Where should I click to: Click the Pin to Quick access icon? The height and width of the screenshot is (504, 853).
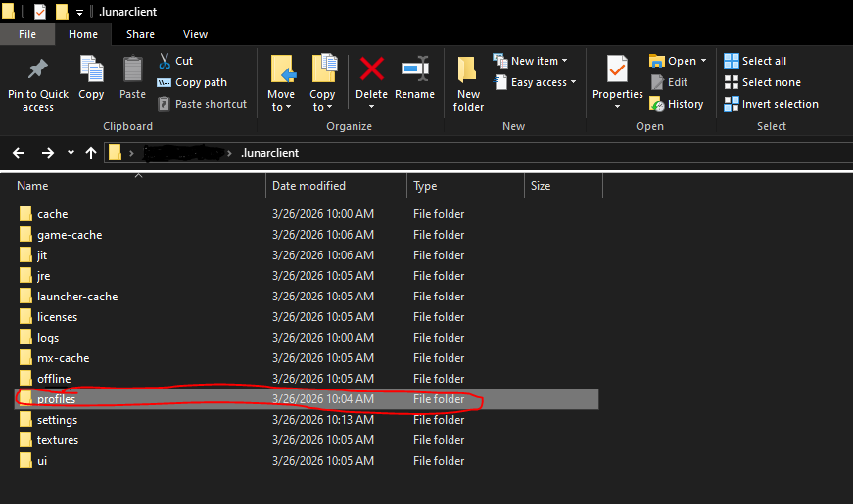[x=38, y=70]
